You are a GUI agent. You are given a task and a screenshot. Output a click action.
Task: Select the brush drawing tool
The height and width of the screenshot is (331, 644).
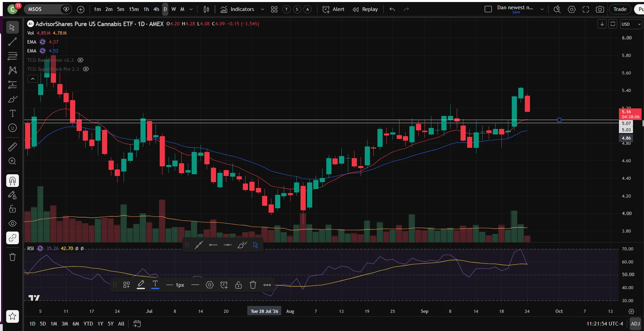[x=12, y=99]
